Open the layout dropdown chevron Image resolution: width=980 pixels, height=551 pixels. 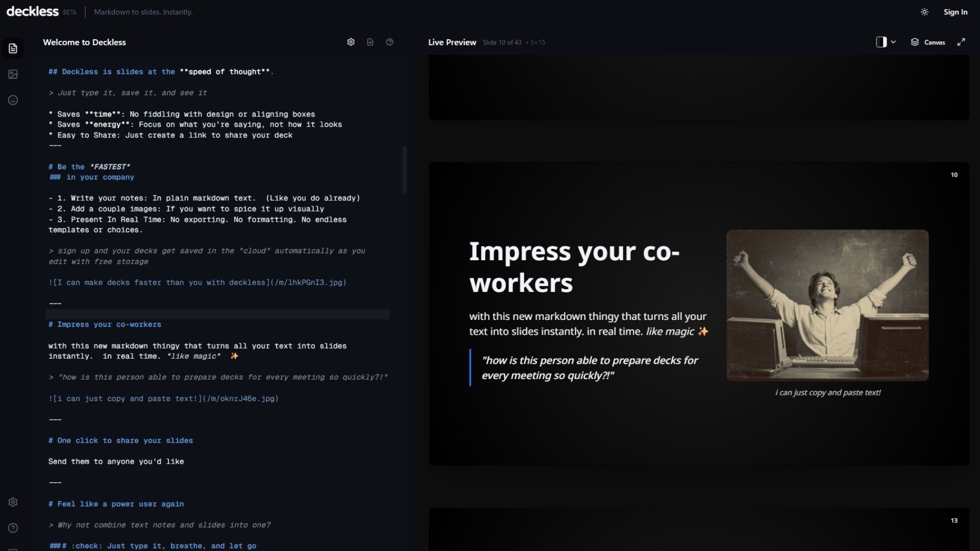[x=893, y=42]
